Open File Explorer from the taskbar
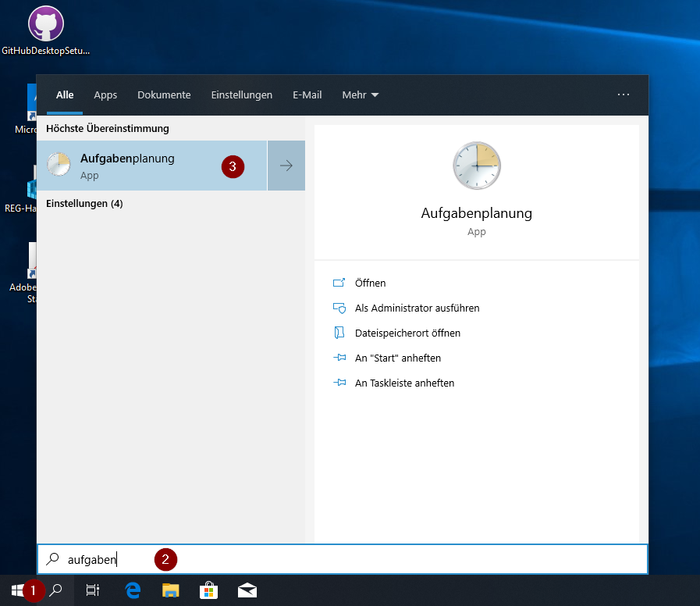700x606 pixels. click(171, 590)
